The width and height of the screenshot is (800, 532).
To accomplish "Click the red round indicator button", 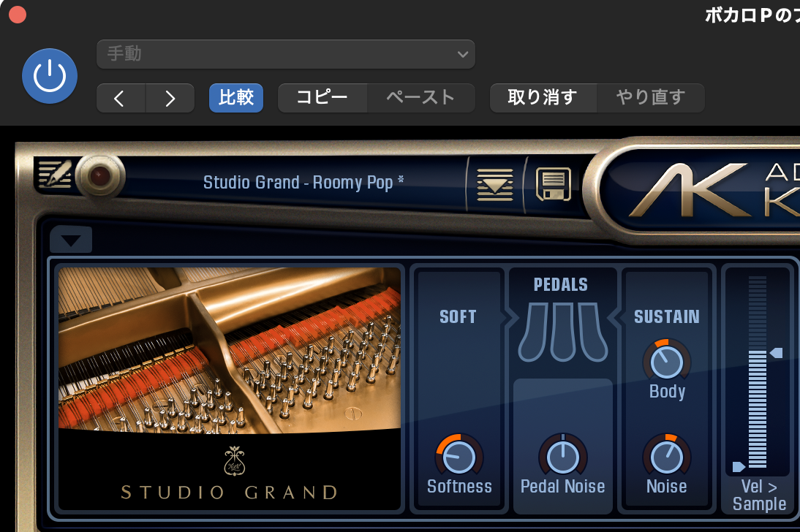I will pyautogui.click(x=100, y=175).
